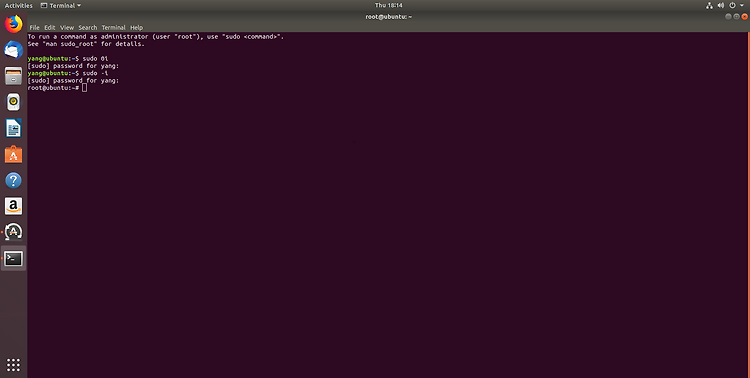Screen dimensions: 750x378
Task: Open Ubuntu Software from the dock
Action: pos(13,155)
